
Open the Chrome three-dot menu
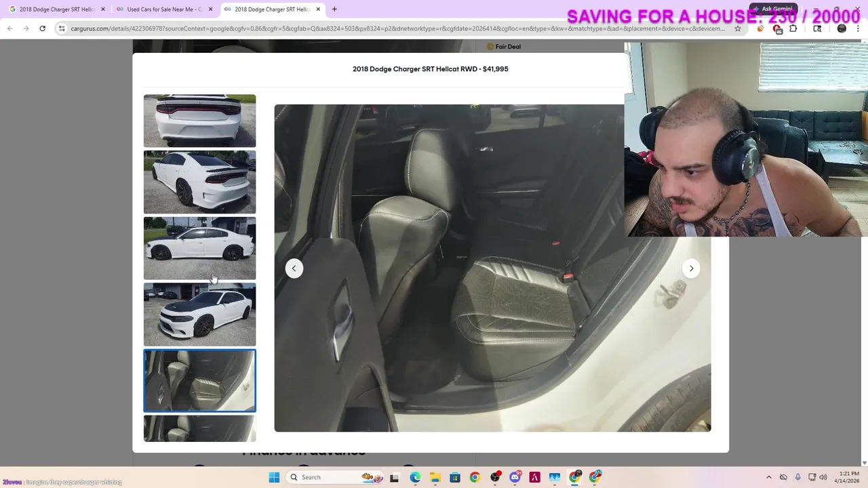coord(859,28)
